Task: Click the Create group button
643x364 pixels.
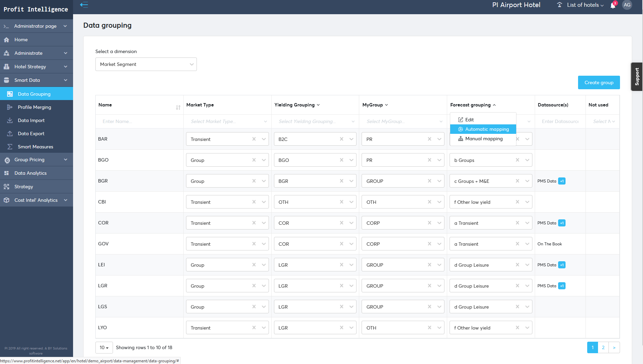Action: click(x=598, y=82)
